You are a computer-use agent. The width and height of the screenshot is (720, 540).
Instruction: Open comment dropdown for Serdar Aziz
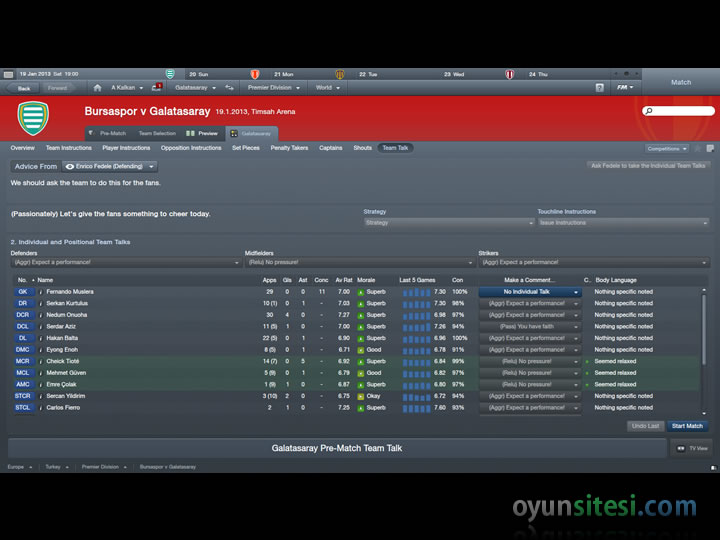[x=530, y=326]
